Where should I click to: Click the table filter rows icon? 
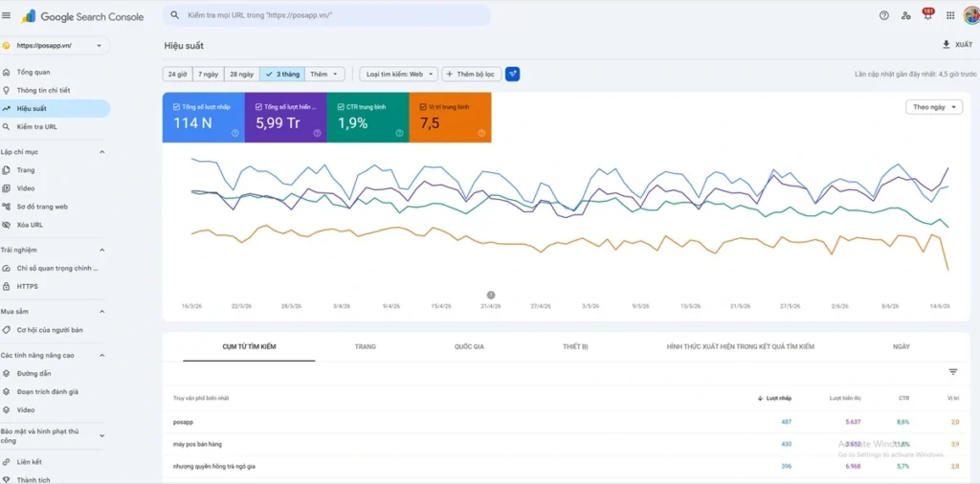pyautogui.click(x=952, y=371)
